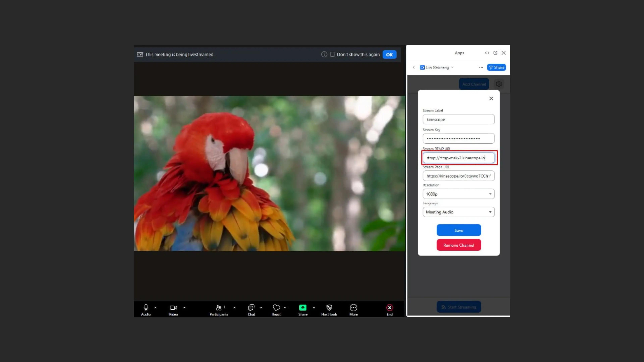This screenshot has width=644, height=362.
Task: Click the Stream Label input field
Action: 459,119
